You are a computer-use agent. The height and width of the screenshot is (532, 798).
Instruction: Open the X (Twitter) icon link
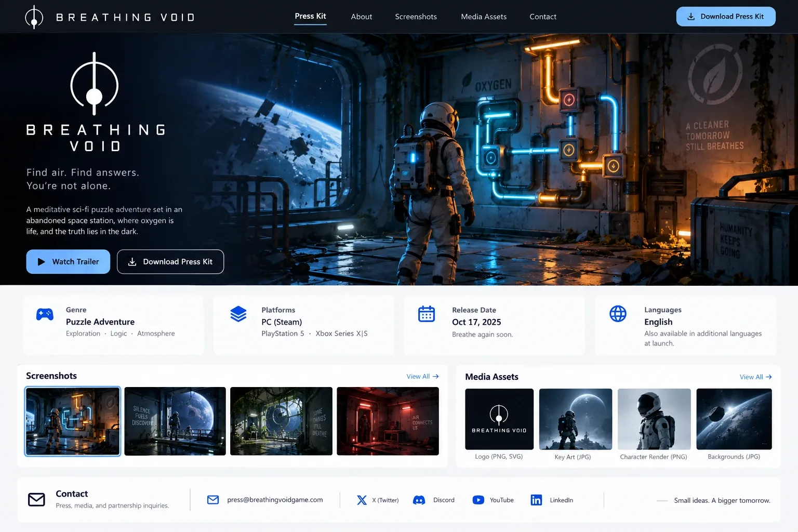point(362,500)
